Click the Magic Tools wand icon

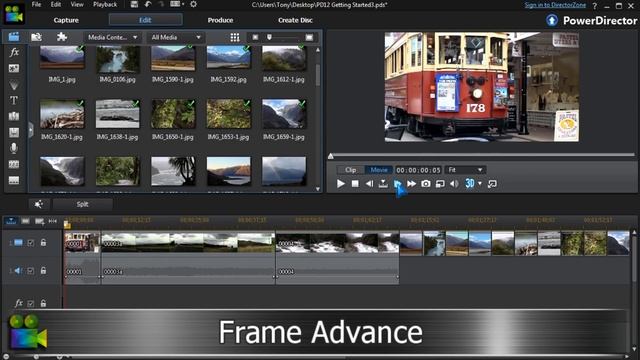[39, 204]
